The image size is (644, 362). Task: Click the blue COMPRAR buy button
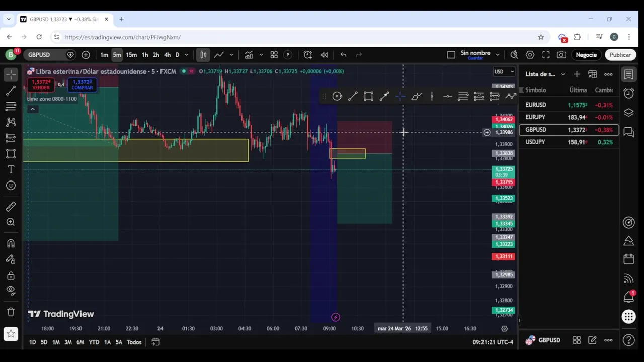82,85
